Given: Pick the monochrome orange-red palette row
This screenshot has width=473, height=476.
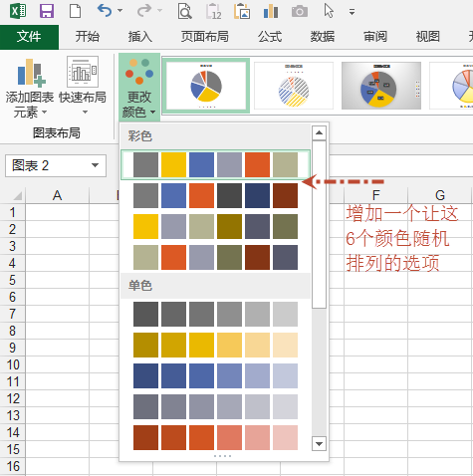Looking at the screenshot, I should tap(215, 437).
